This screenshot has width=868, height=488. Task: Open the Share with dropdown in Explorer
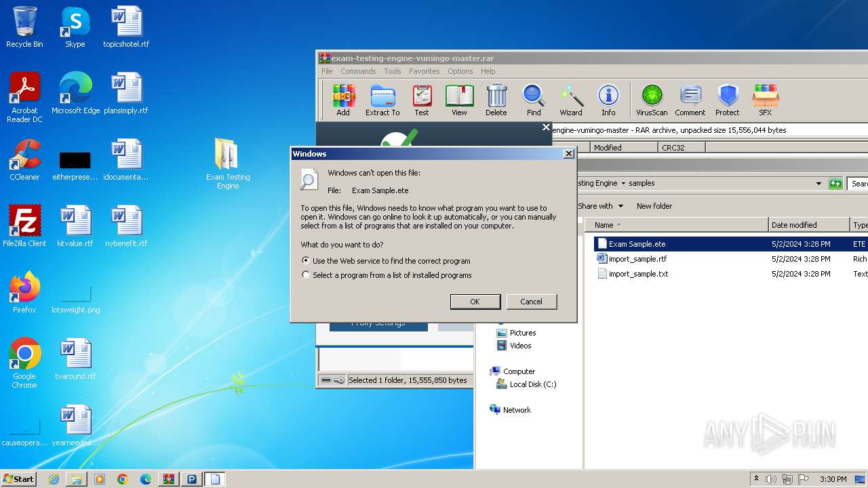pyautogui.click(x=600, y=206)
